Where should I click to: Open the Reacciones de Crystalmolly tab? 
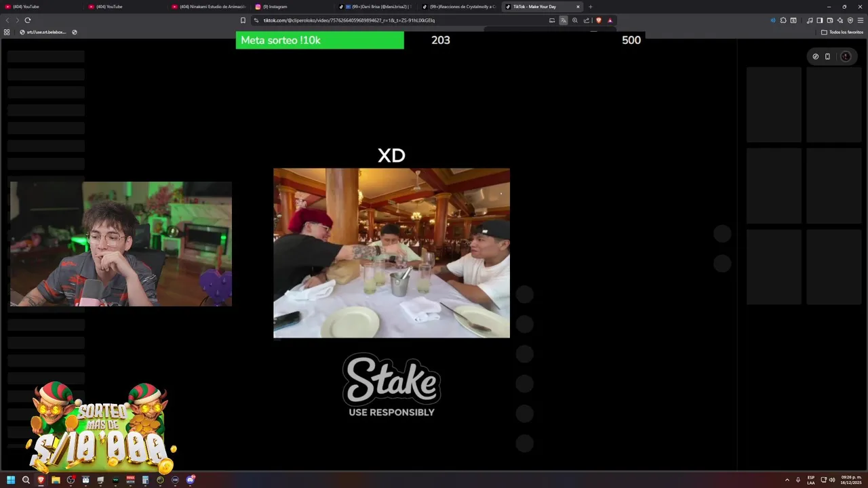pyautogui.click(x=458, y=7)
